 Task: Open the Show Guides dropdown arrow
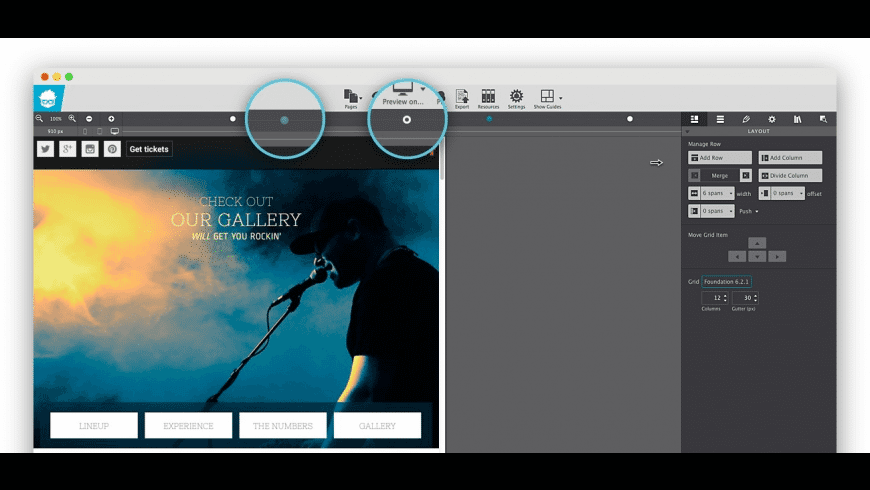[x=560, y=99]
